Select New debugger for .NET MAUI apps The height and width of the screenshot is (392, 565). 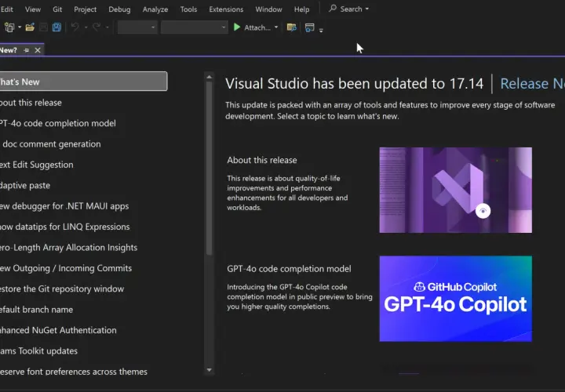pos(64,206)
